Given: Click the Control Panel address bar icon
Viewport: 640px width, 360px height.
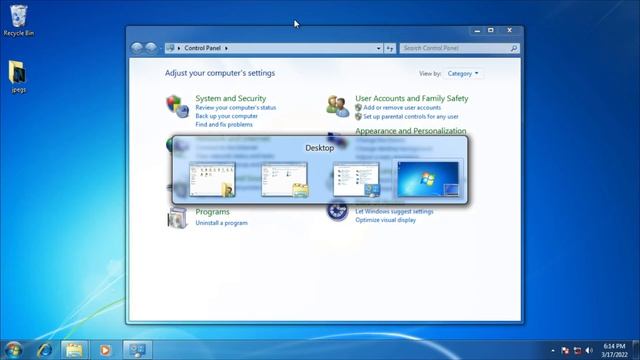Looking at the screenshot, I should click(171, 48).
